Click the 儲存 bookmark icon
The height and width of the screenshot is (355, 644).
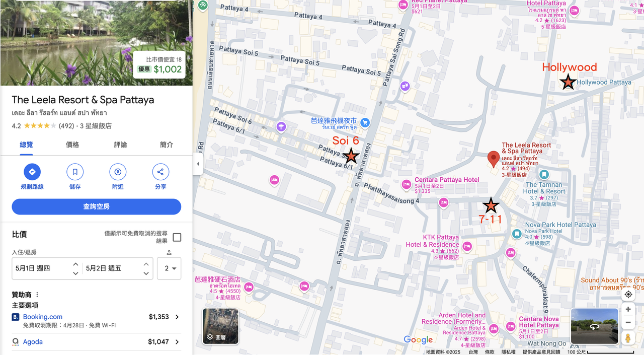(x=75, y=172)
